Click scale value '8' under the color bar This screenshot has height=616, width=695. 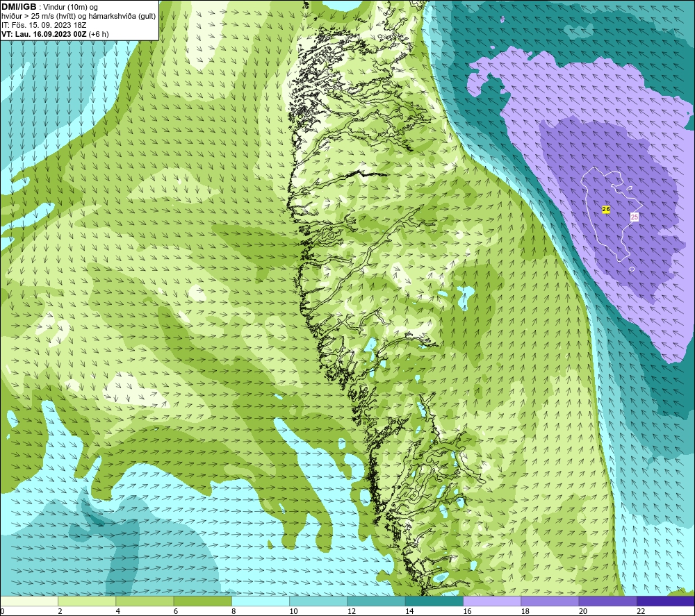click(234, 611)
